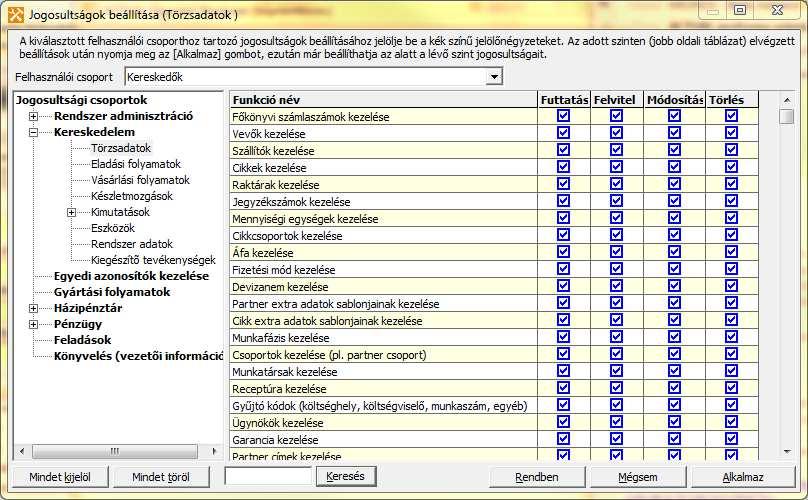This screenshot has width=808, height=500.
Task: Maximize the dialog window
Action: click(x=740, y=10)
